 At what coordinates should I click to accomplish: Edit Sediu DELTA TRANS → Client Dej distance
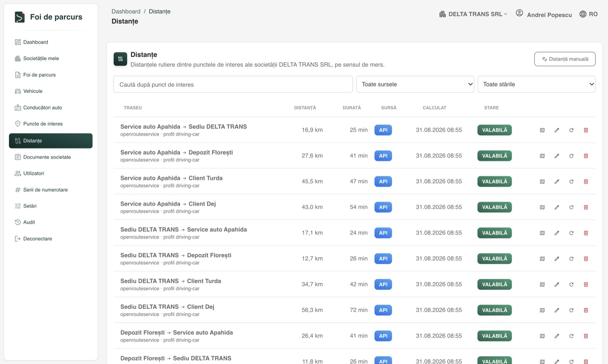point(557,310)
